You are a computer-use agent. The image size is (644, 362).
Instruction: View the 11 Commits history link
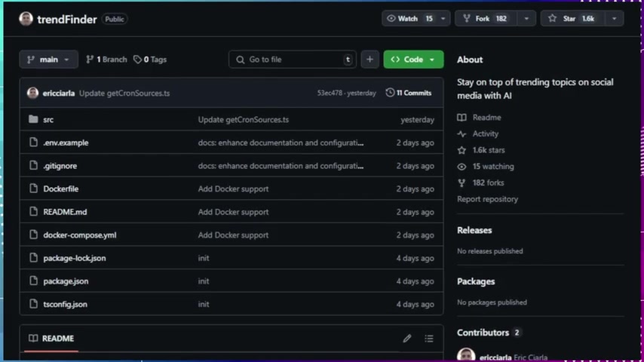tap(409, 93)
